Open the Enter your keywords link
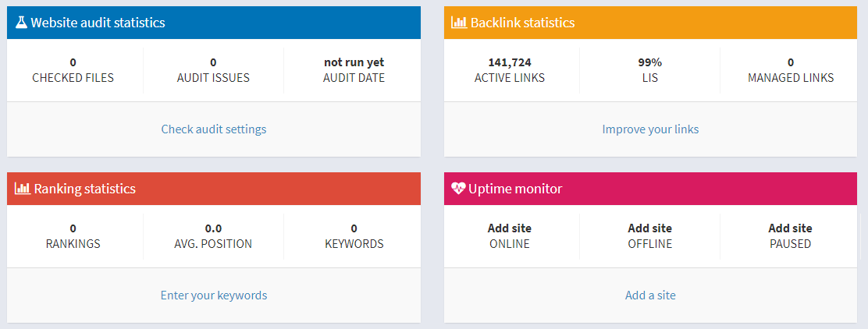868x329 pixels. coord(214,295)
